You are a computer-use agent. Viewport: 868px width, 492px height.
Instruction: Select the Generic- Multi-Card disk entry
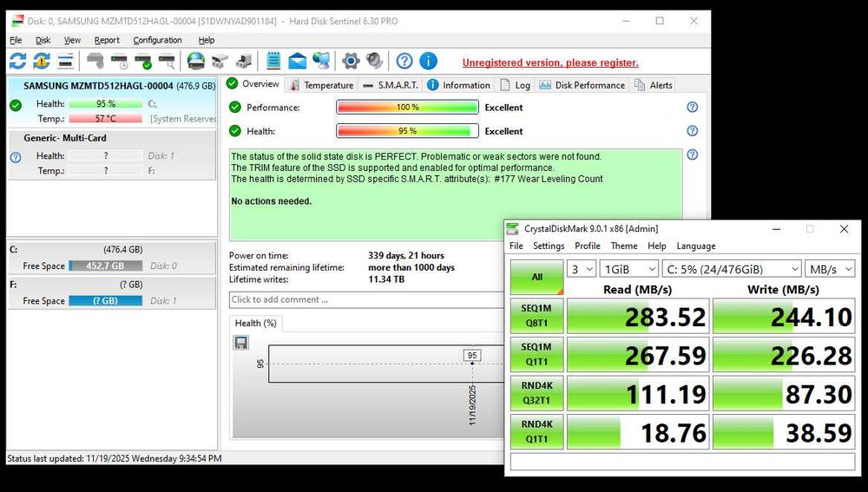click(111, 155)
